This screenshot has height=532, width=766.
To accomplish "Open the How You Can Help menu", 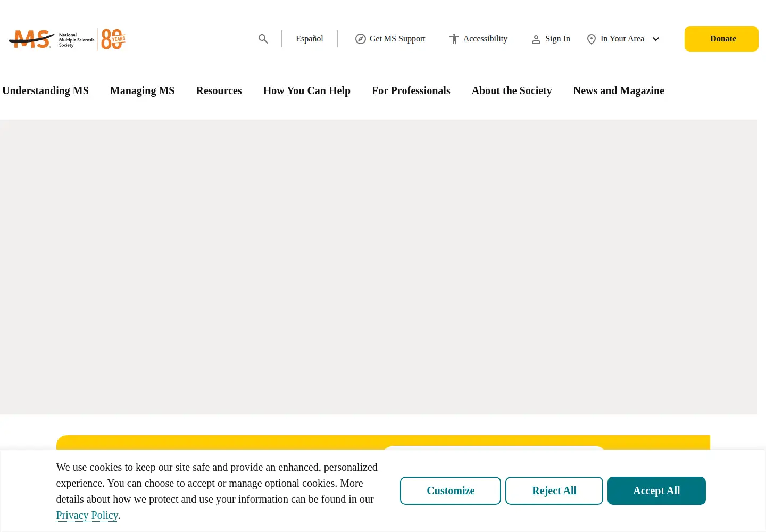I will click(x=307, y=90).
